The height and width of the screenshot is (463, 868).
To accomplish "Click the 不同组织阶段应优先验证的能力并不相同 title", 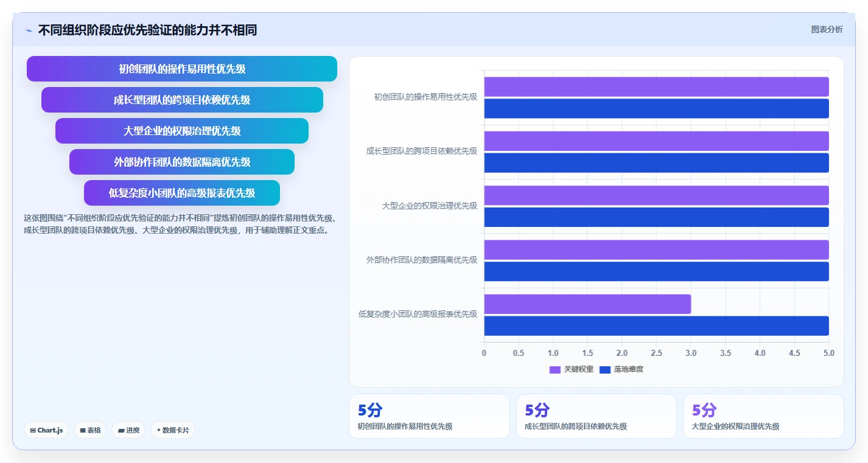I will coord(147,30).
